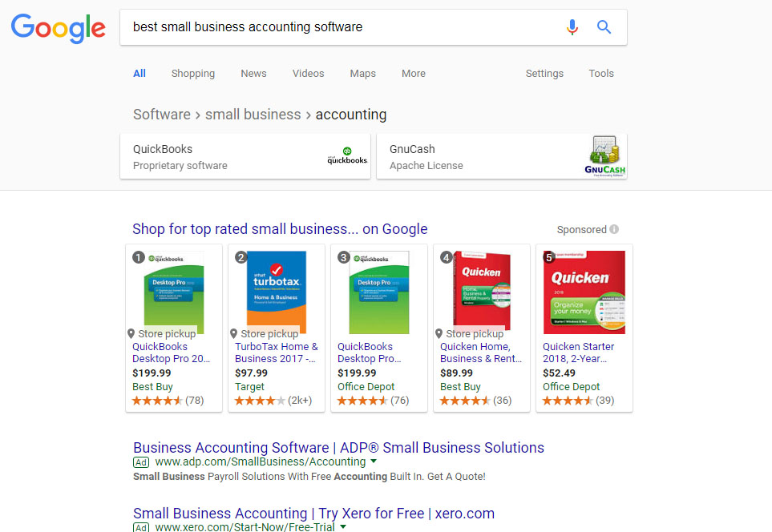
Task: Open the Videos tab
Action: 308,74
